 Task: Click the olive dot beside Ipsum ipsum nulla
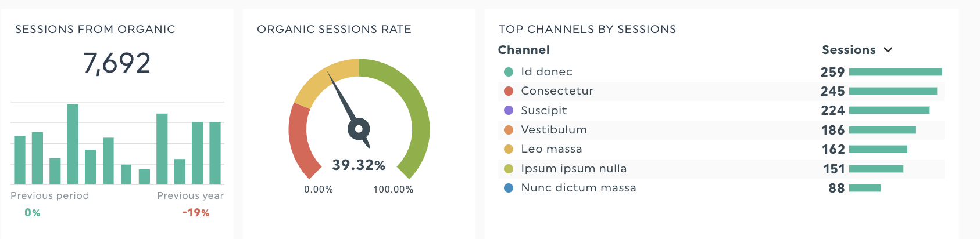pyautogui.click(x=509, y=169)
